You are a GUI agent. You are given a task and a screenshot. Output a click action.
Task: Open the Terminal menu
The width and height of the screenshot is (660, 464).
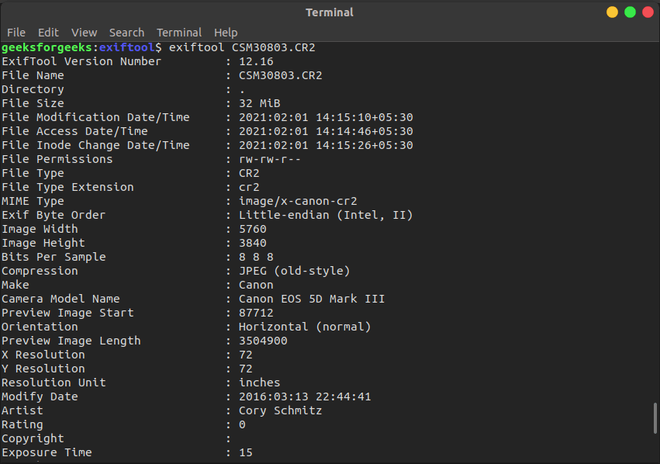(178, 32)
